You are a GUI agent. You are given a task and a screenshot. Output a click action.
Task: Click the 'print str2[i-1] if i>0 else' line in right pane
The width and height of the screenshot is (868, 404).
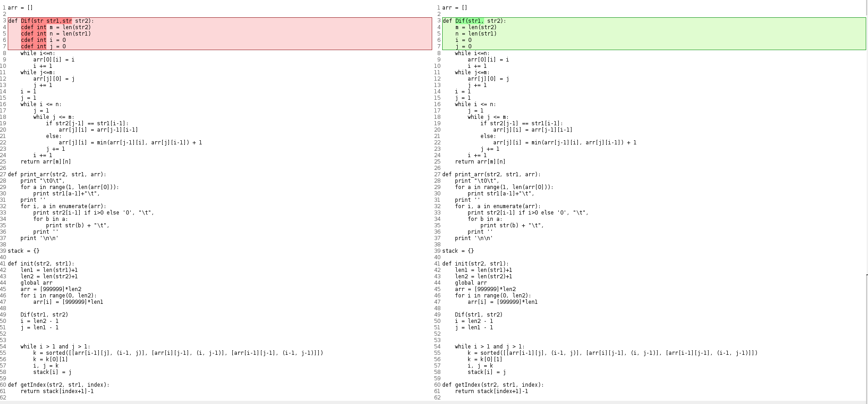click(528, 213)
